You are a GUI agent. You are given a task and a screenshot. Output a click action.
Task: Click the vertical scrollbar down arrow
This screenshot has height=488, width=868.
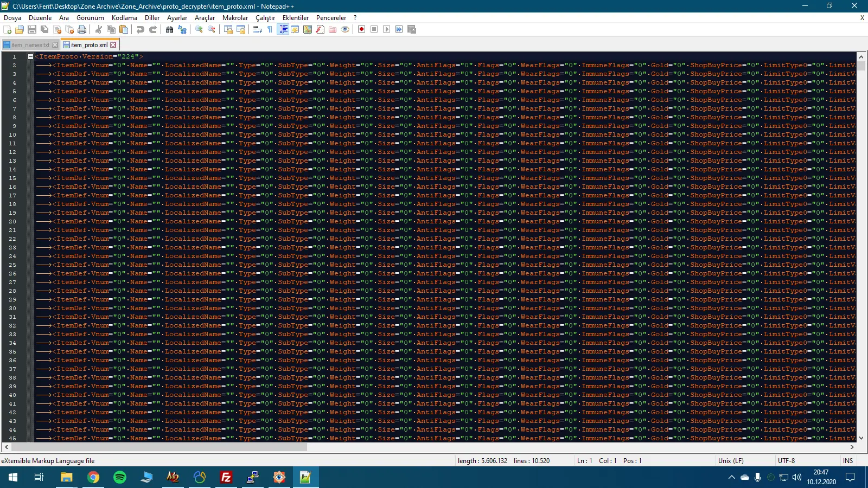pos(861,438)
